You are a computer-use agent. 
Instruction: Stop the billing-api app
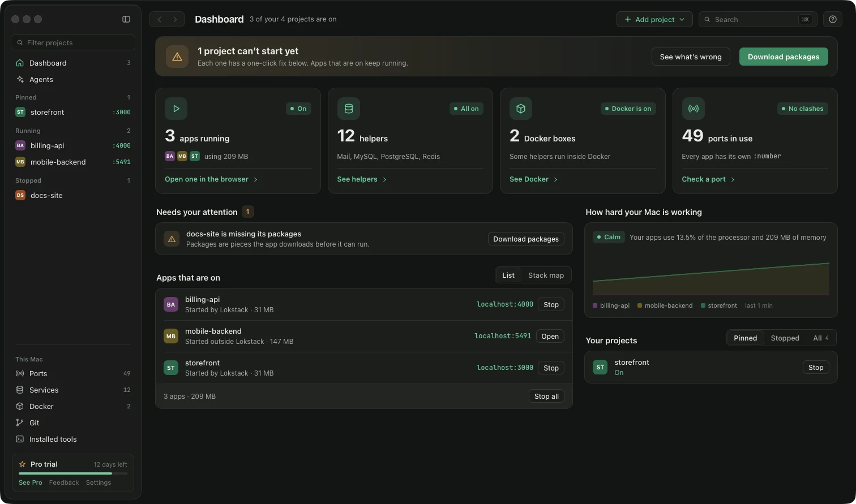(551, 304)
